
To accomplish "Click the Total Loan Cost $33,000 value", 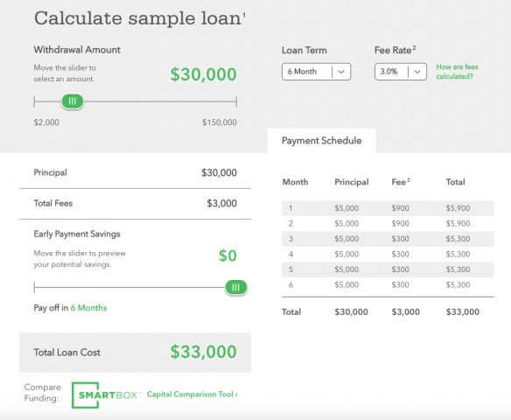I will (203, 352).
